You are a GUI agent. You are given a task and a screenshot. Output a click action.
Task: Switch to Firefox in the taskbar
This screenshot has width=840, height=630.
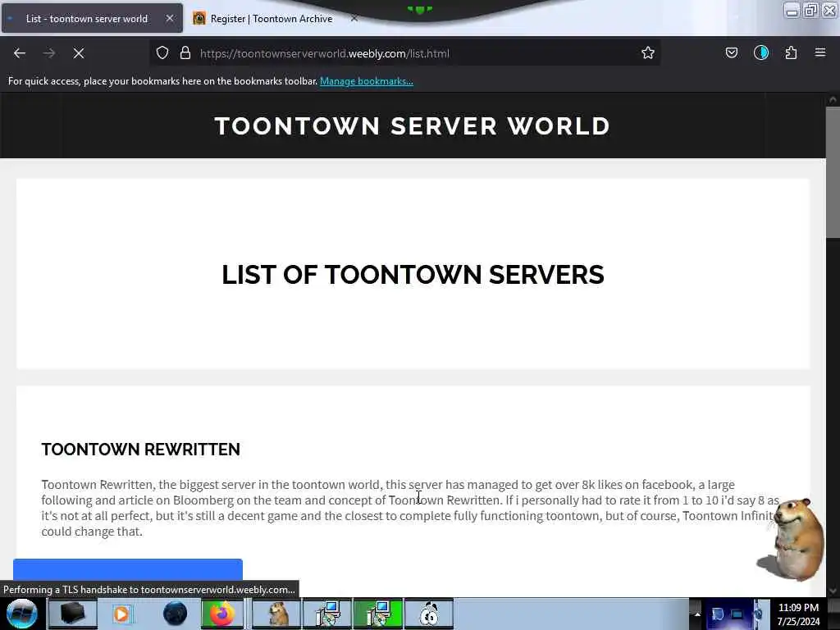[x=221, y=614]
